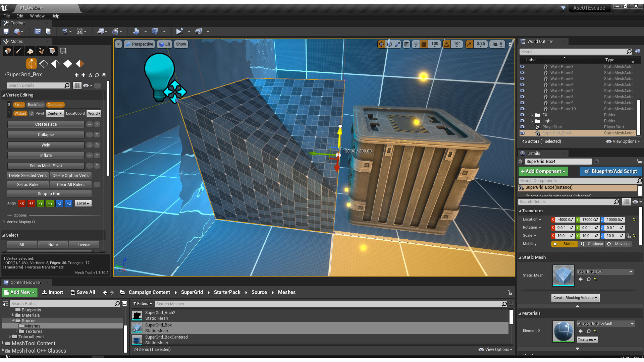644x362 pixels.
Task: Toggle the Backface selection option
Action: tap(36, 105)
